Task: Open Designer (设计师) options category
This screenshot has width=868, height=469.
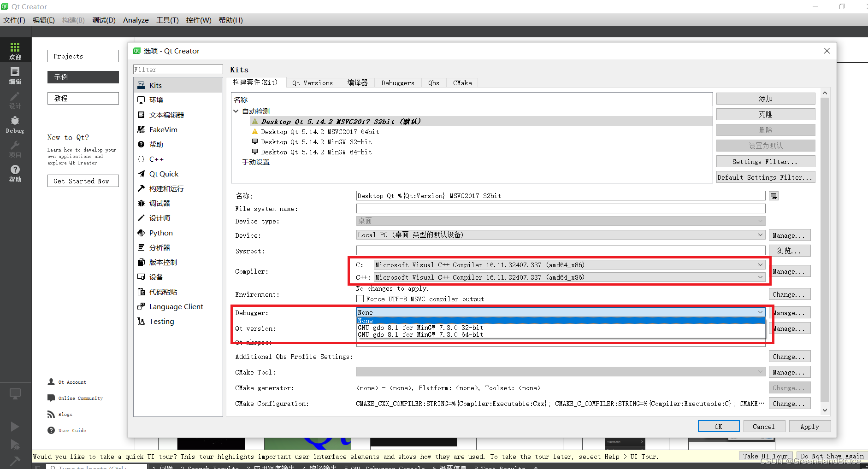Action: 178,218
